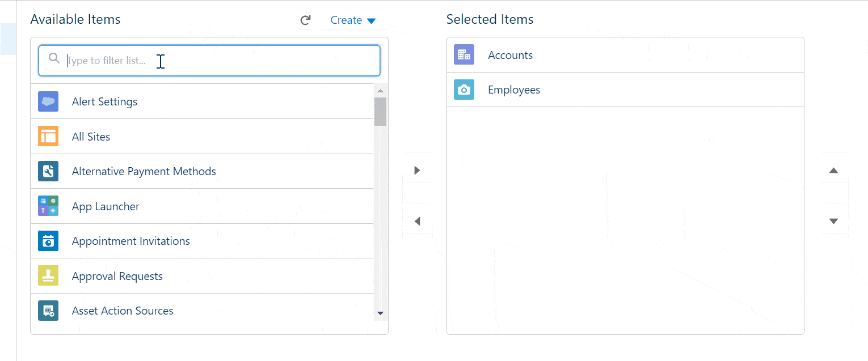Click the Appointment Invitations calendar icon

point(48,240)
